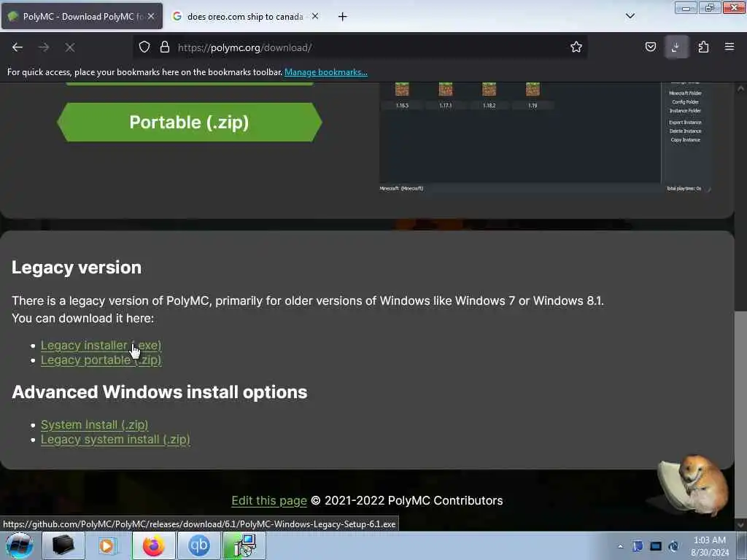The image size is (747, 560).
Task: Stop loading the page
Action: tap(70, 47)
